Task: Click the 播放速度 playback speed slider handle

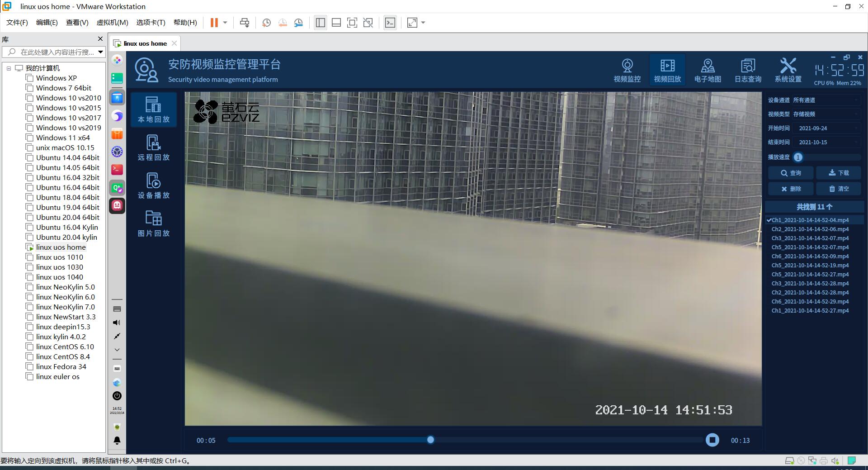Action: pos(798,157)
